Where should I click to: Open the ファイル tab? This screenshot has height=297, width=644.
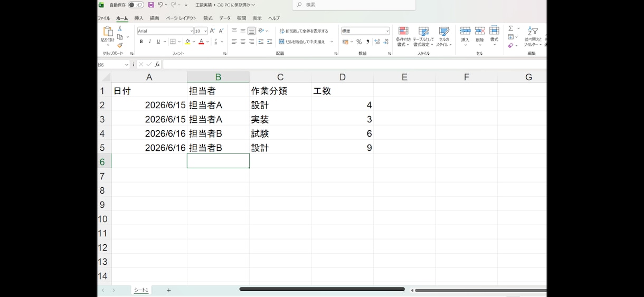(x=103, y=18)
